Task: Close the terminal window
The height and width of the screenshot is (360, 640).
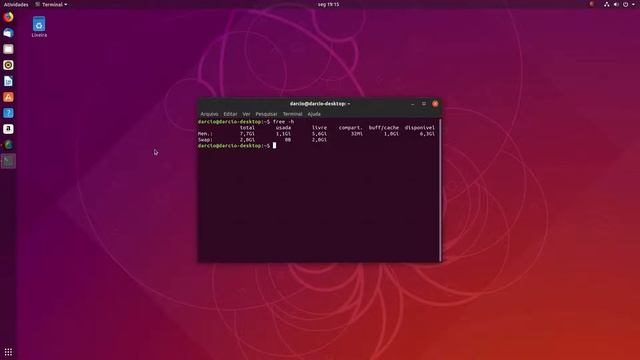Action: pyautogui.click(x=435, y=104)
